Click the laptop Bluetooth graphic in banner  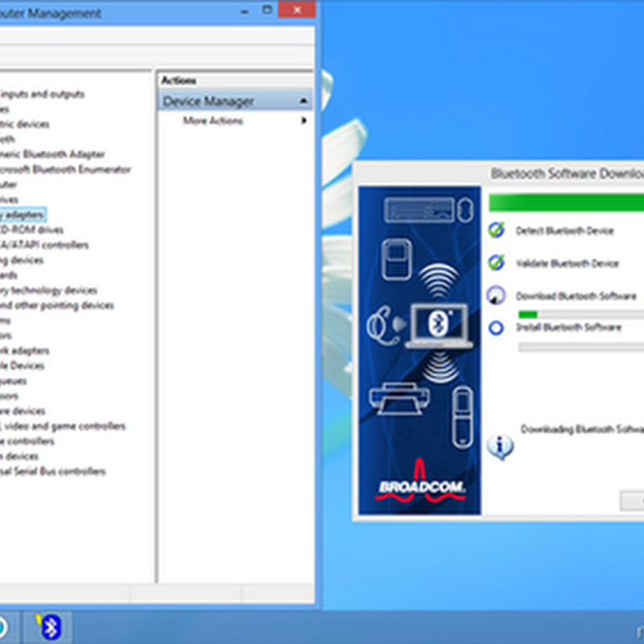point(439,326)
